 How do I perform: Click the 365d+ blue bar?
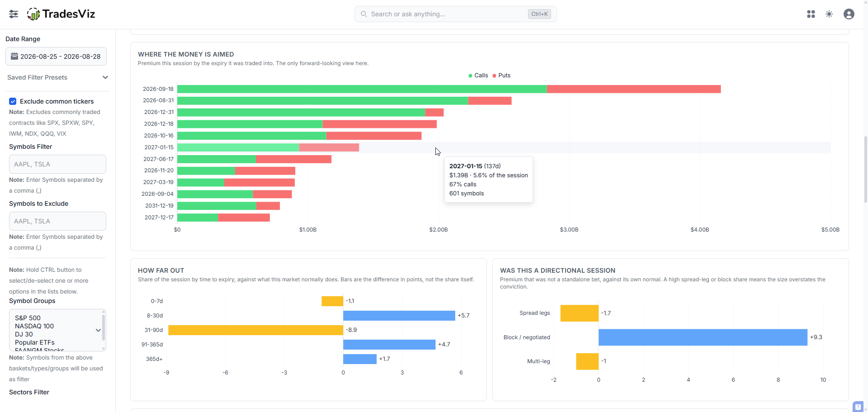pyautogui.click(x=360, y=359)
